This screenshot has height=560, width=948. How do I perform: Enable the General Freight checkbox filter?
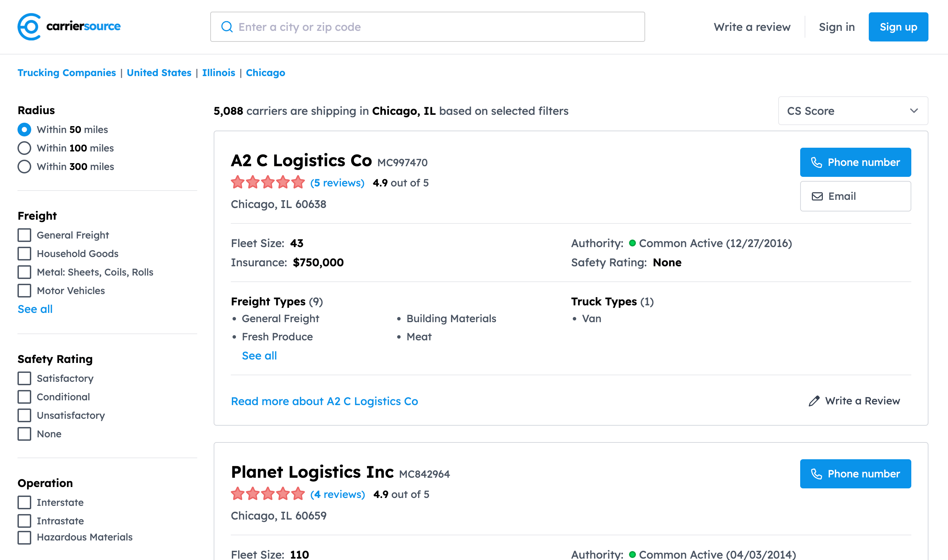[24, 235]
